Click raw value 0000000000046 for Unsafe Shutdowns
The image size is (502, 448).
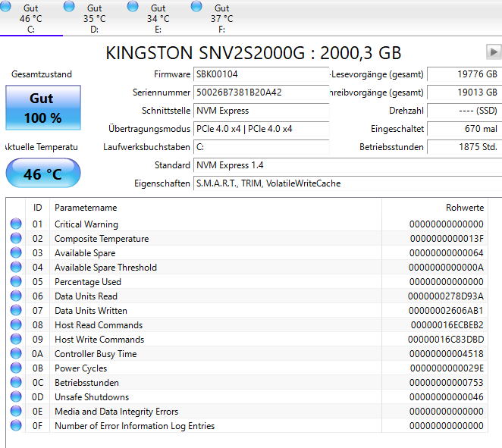click(447, 397)
